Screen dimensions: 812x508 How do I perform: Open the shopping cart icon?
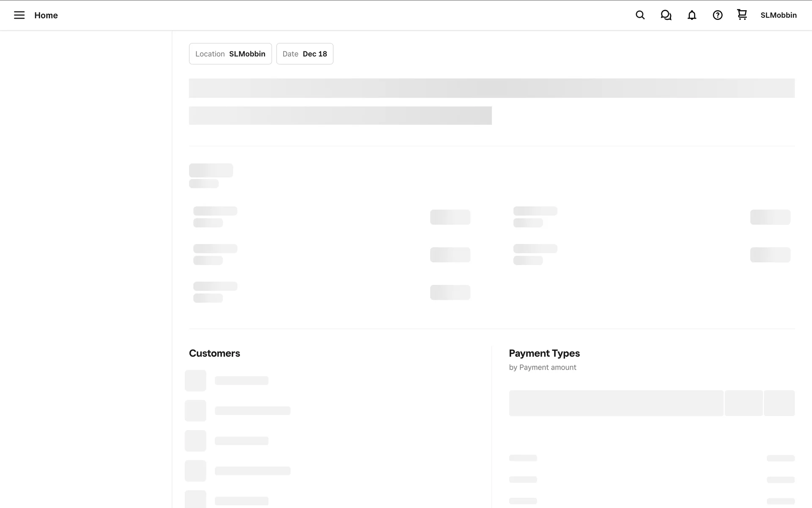pos(742,15)
